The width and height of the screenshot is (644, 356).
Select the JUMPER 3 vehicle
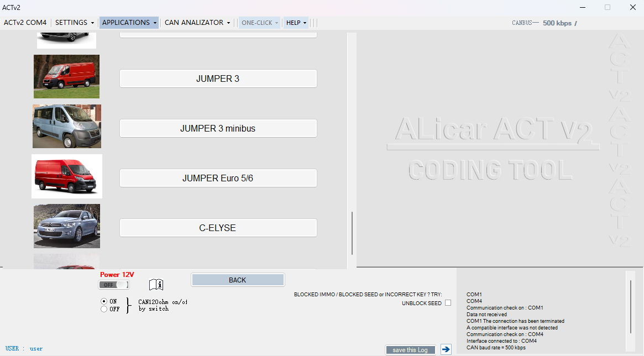(x=218, y=78)
